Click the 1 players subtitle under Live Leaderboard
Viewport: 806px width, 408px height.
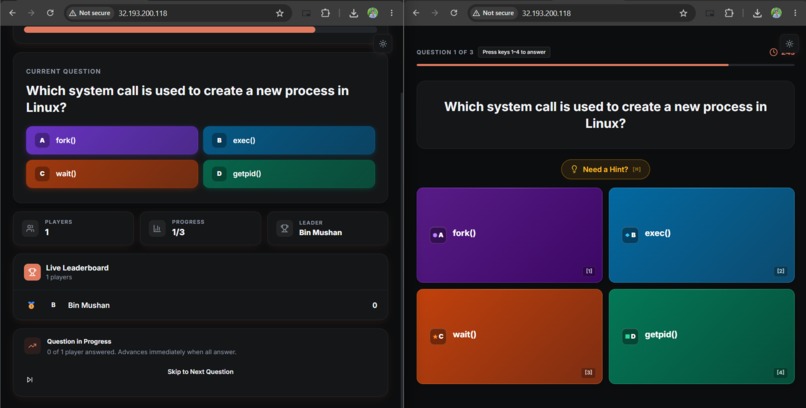(59, 277)
